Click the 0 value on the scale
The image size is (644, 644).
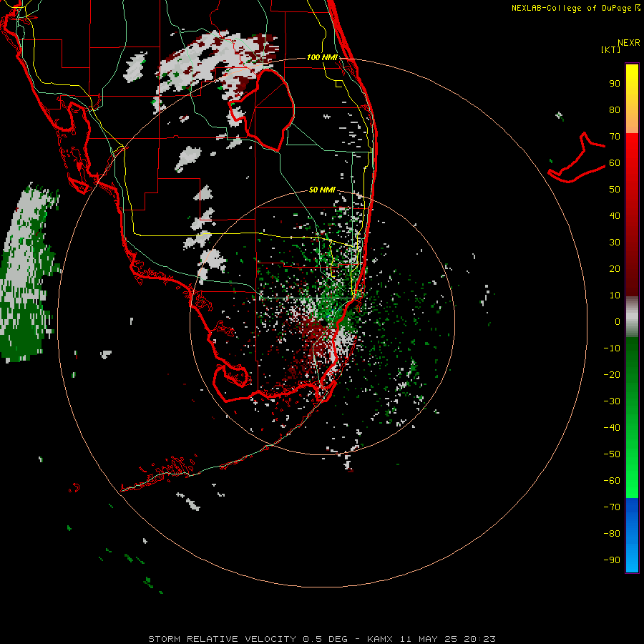click(618, 322)
